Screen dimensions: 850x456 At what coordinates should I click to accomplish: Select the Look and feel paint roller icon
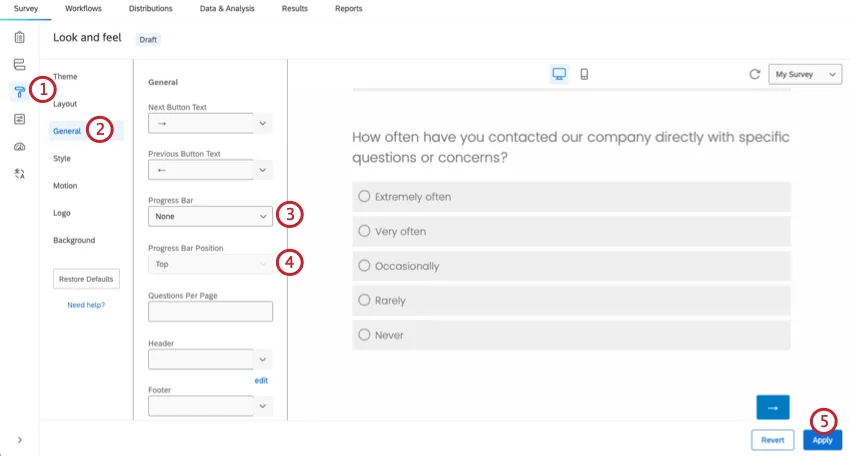coord(19,92)
